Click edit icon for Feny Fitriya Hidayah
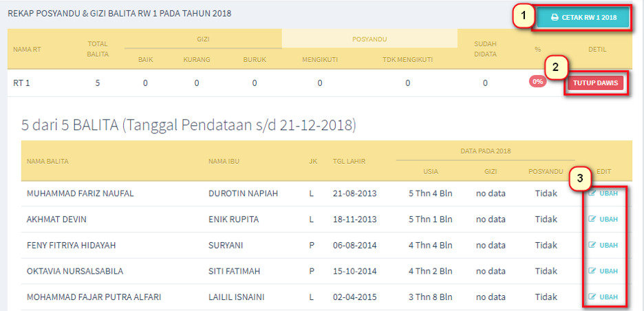The width and height of the screenshot is (644, 311). coord(592,245)
